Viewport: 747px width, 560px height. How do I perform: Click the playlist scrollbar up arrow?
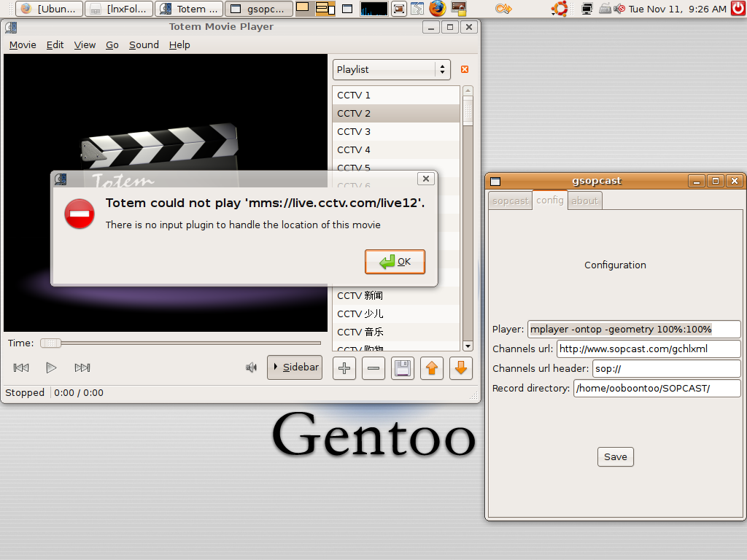[468, 90]
